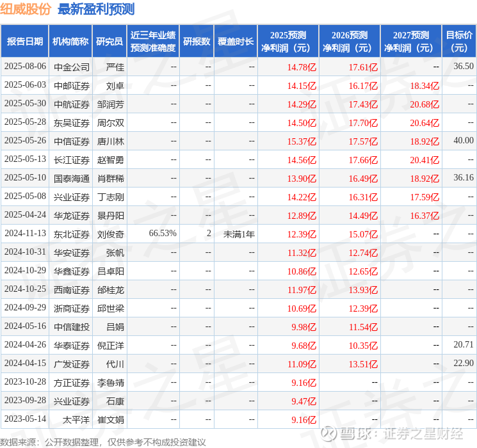Click institution 东吴证券
The width and height of the screenshot is (477, 448).
[x=72, y=123]
